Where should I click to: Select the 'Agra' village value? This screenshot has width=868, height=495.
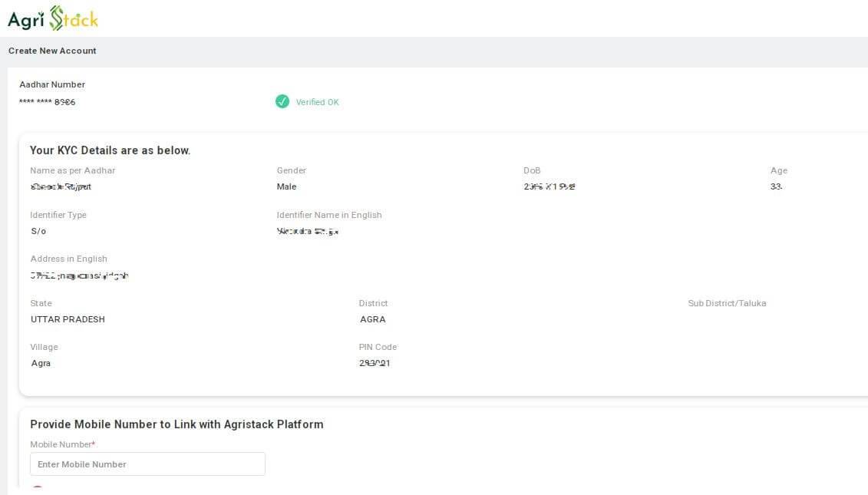[41, 363]
